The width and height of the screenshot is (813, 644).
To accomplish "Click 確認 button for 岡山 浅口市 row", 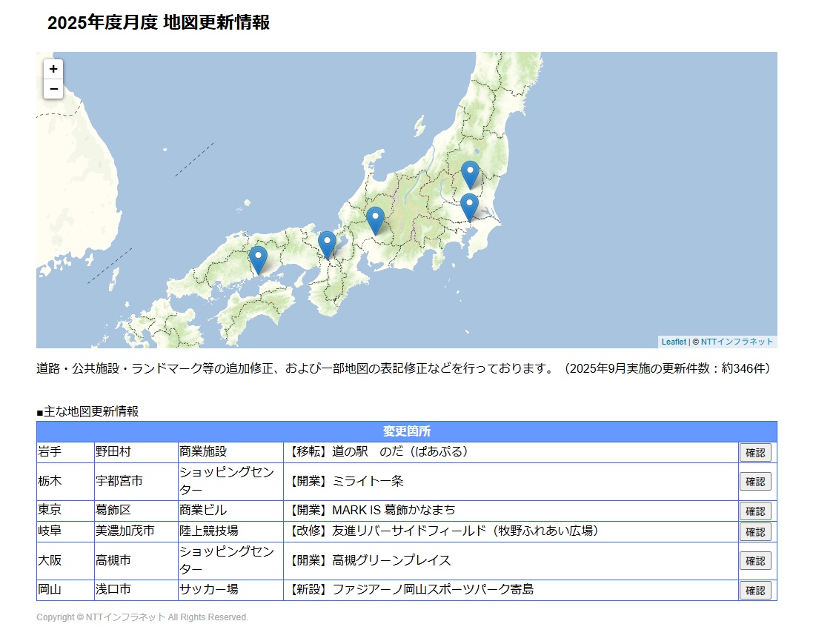I will tap(755, 591).
